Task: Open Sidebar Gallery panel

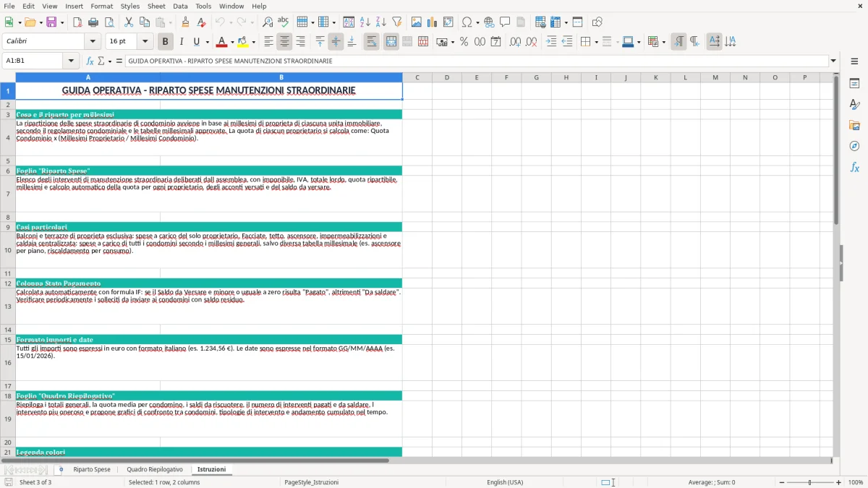Action: click(x=854, y=125)
